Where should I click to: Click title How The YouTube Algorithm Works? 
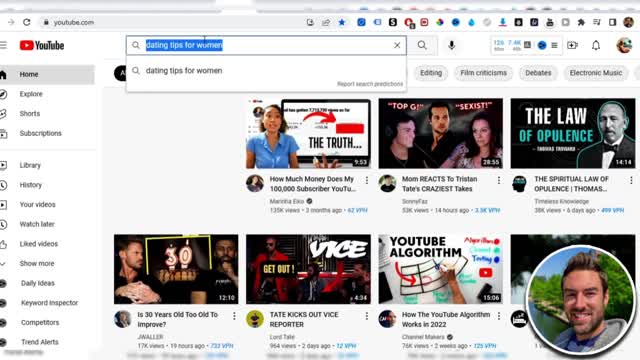point(446,320)
